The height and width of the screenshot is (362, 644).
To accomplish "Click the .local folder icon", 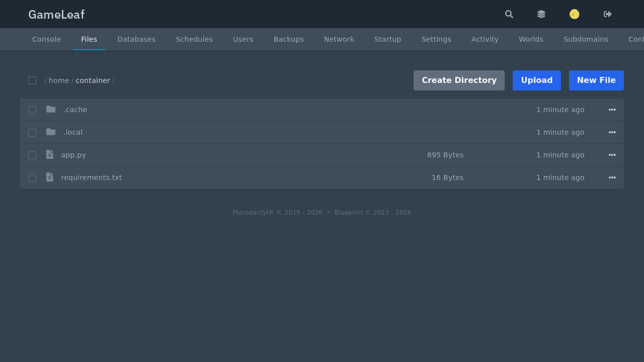I will click(x=51, y=132).
